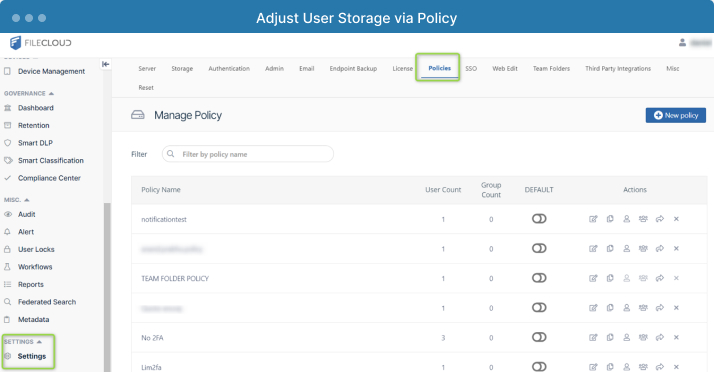Manage users of Lim2fa policy

[x=627, y=367]
